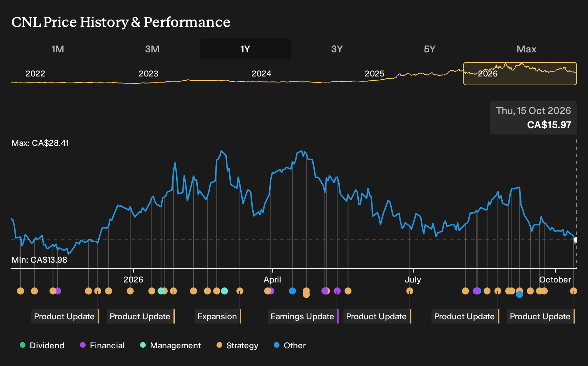This screenshot has height=366, width=588.
Task: Toggle the Management events legend item
Action: tap(171, 345)
